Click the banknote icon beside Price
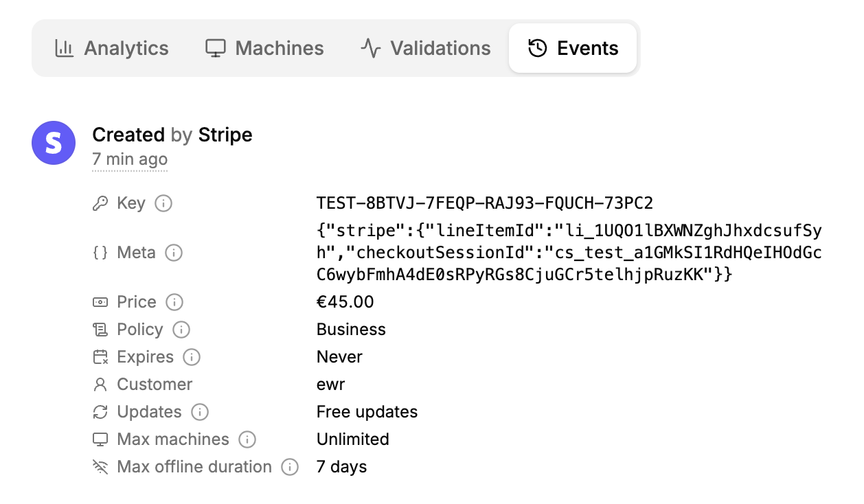Screen dimensions: 864x504 100,302
